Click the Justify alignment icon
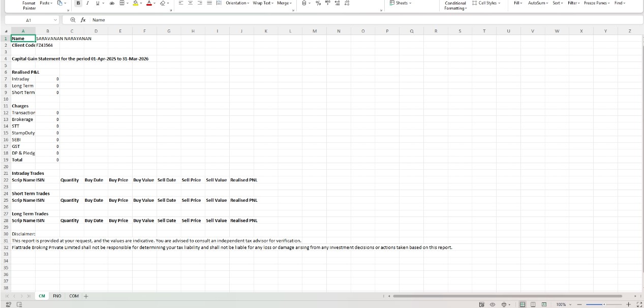The height and width of the screenshot is (308, 644). 209,3
